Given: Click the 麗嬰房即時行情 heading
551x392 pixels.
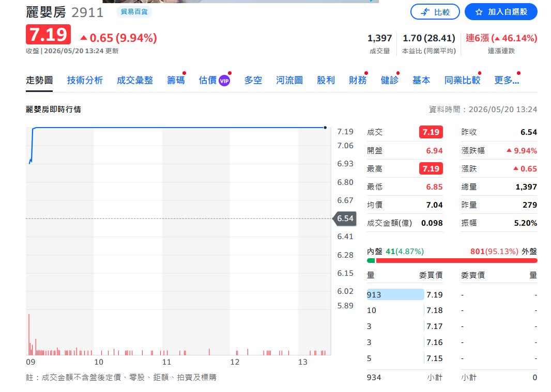Looking at the screenshot, I should (x=53, y=109).
